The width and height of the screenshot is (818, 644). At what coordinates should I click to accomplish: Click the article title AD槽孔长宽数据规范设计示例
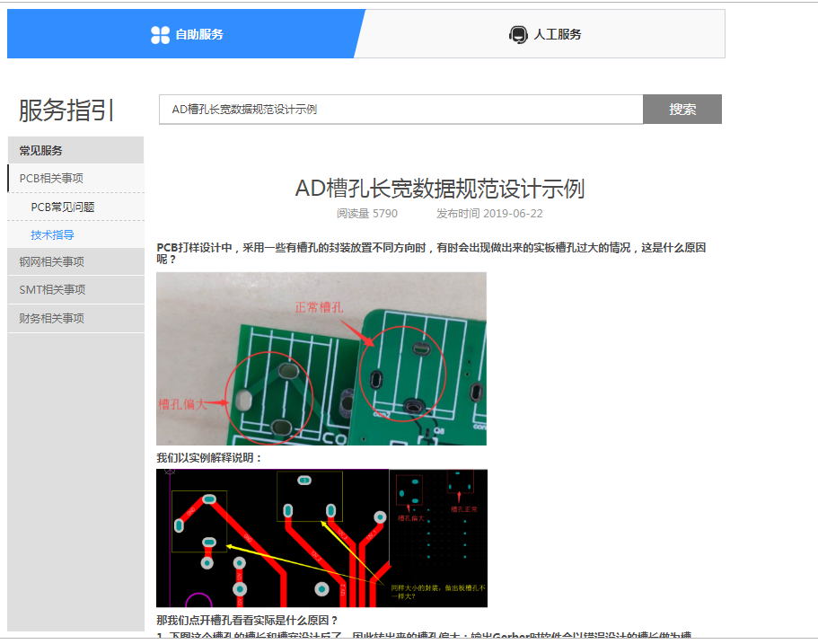[439, 189]
